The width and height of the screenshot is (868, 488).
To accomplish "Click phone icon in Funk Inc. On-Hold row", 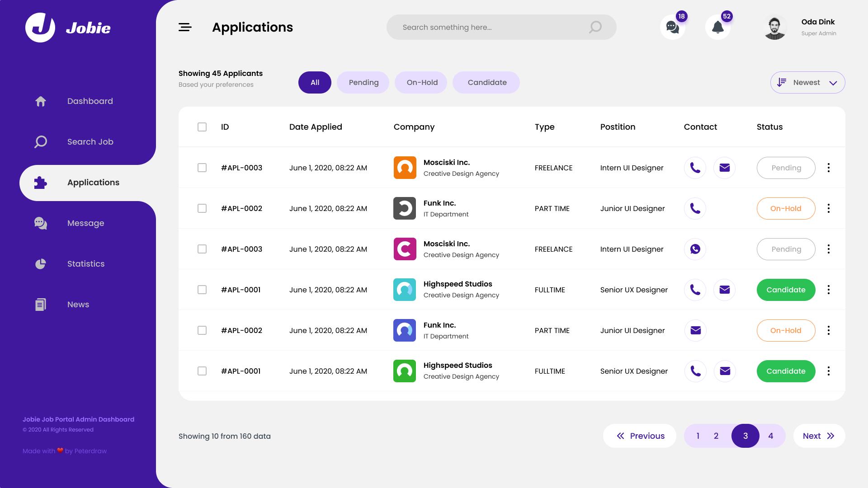I will (x=695, y=209).
